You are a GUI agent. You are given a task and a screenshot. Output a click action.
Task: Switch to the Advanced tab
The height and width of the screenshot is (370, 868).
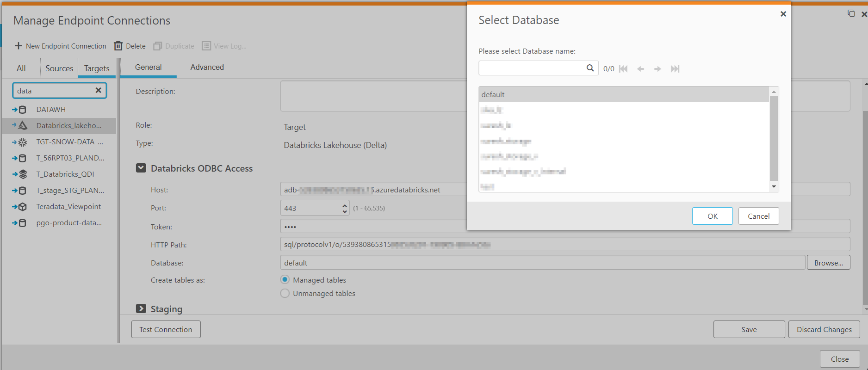coord(207,68)
